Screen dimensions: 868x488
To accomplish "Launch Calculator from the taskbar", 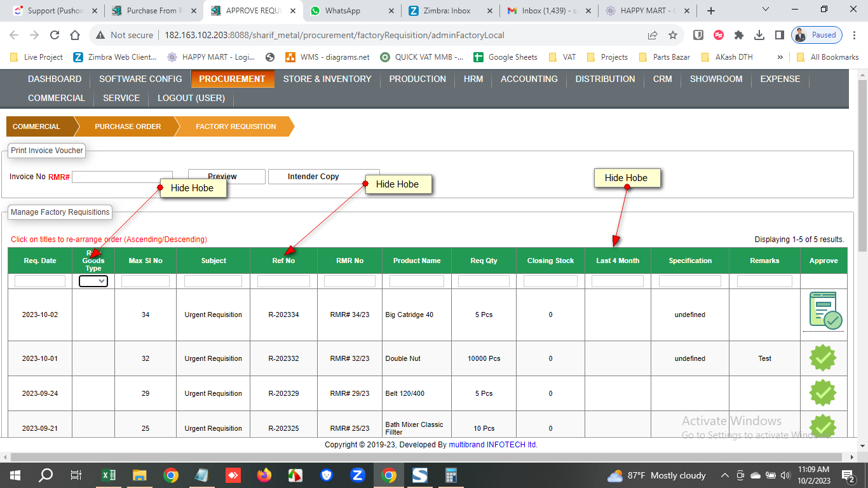I will point(451,475).
